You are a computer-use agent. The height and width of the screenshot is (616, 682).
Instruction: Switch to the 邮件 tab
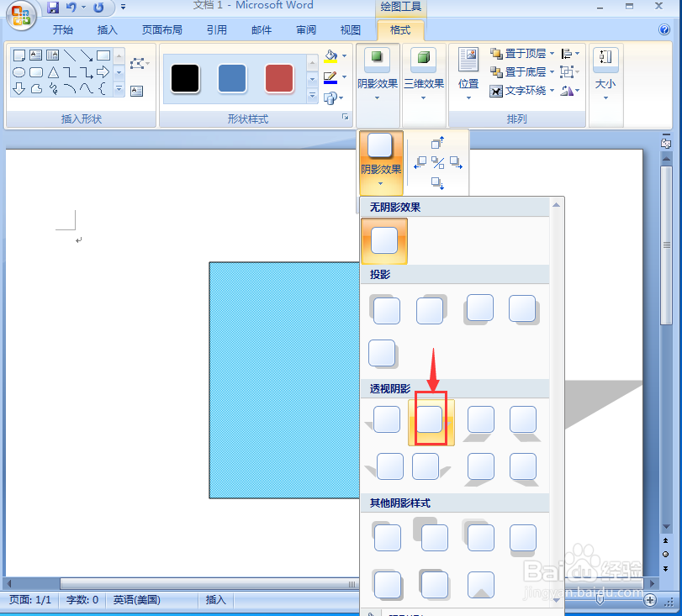pyautogui.click(x=262, y=29)
